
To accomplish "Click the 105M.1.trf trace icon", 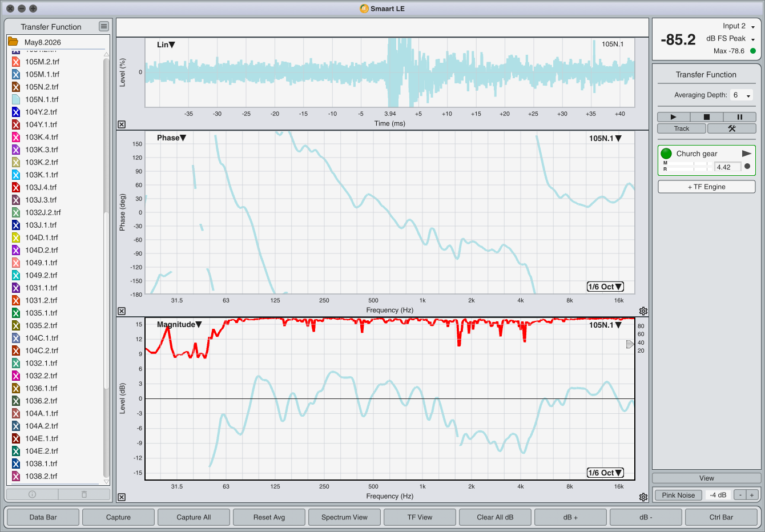I will tap(16, 74).
